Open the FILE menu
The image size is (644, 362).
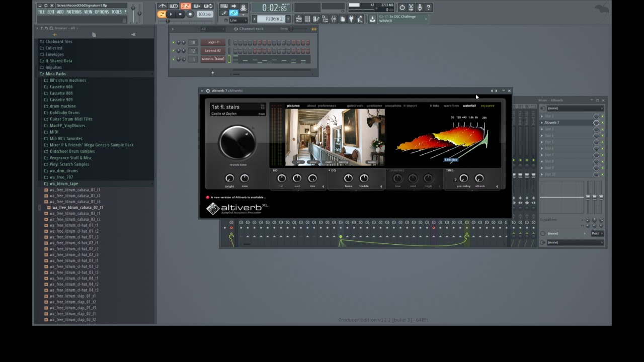tap(41, 12)
